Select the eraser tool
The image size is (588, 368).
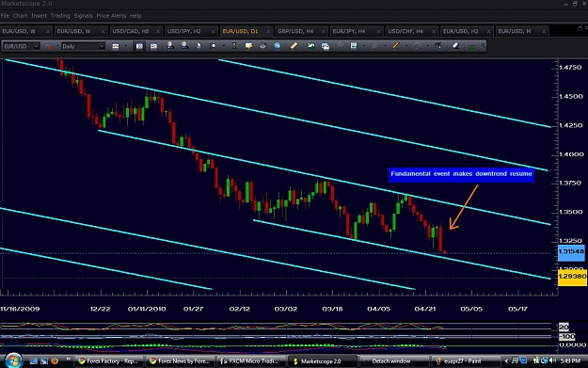[455, 46]
